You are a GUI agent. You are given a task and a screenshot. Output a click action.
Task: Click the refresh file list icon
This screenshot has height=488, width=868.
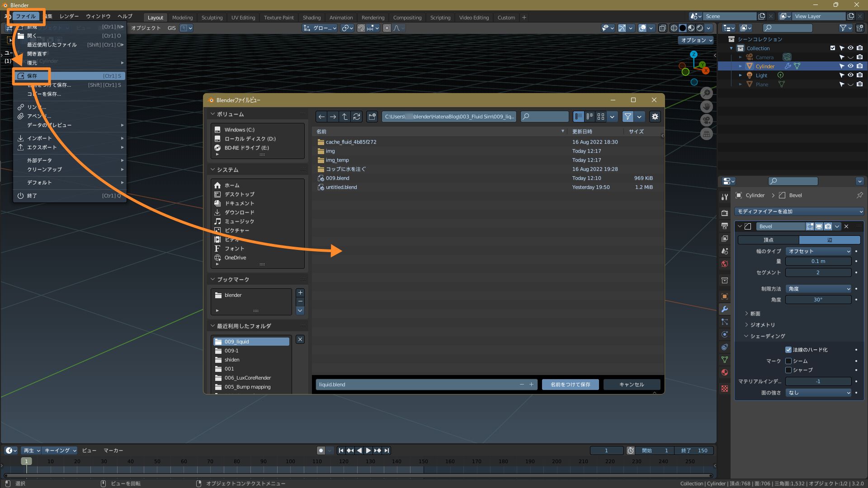point(357,117)
